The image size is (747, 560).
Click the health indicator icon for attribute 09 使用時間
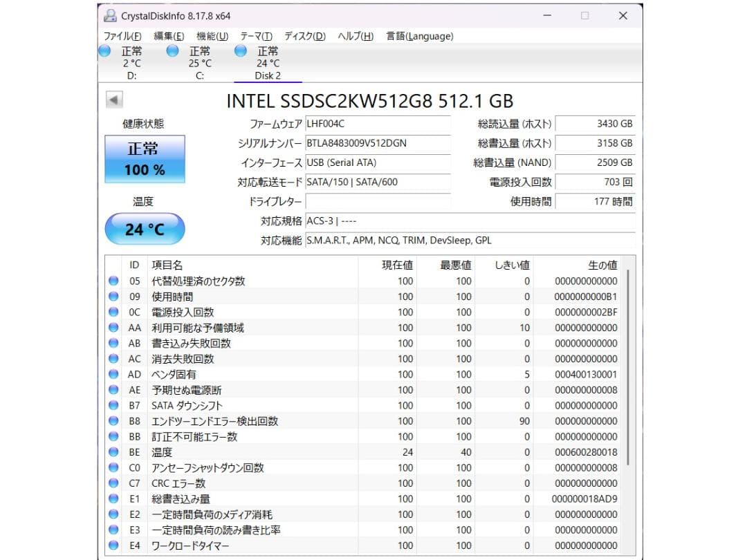(x=113, y=297)
